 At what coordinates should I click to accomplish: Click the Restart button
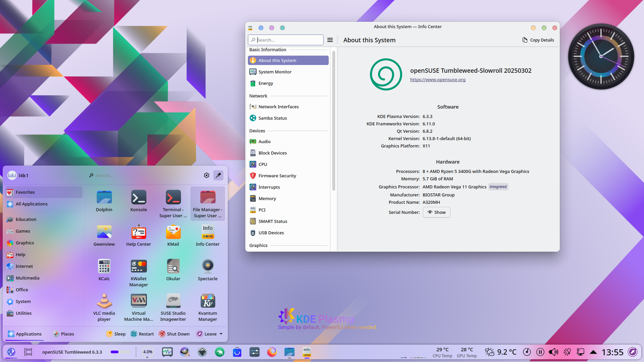point(142,334)
